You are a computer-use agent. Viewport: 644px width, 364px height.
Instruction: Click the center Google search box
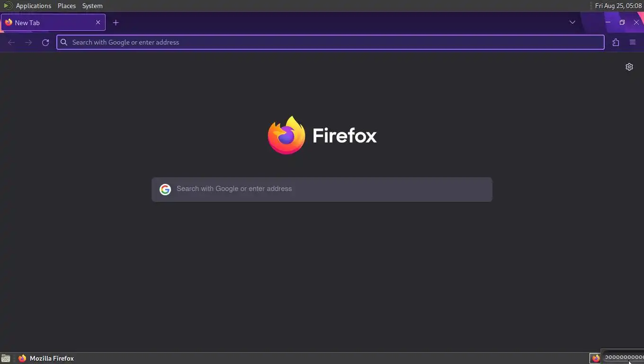coord(322,190)
